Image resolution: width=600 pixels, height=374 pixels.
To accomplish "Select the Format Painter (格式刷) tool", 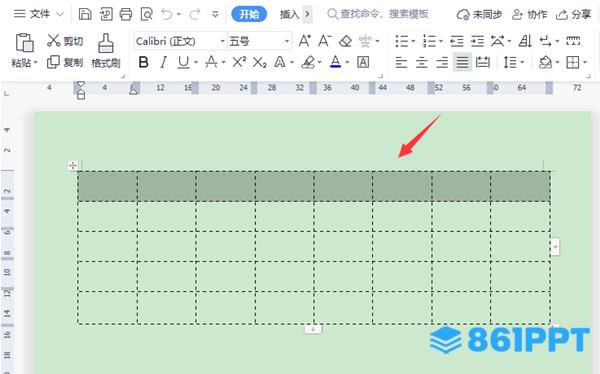I will coord(106,50).
